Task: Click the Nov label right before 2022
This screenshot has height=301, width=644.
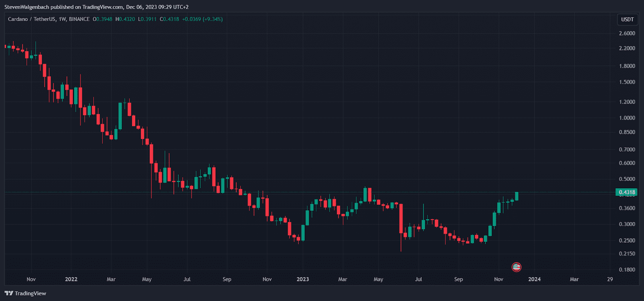Action: tap(31, 279)
